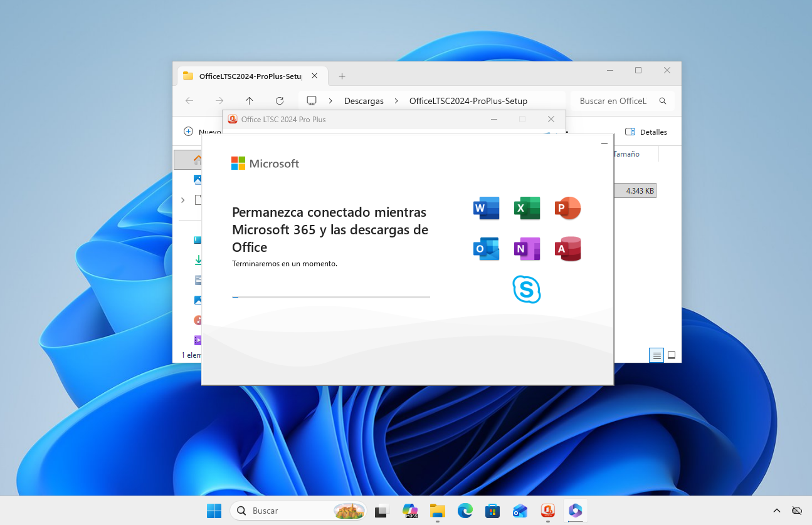Open File Explorer from the taskbar
Screen dimensions: 812x525
coord(437,511)
